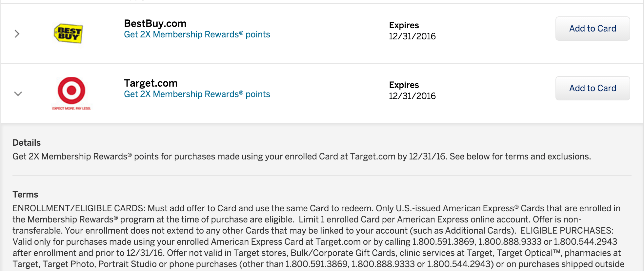Click the ENROLLMENT/ELIGIBLE CARDS text in Terms
The image size is (644, 271).
[79, 208]
